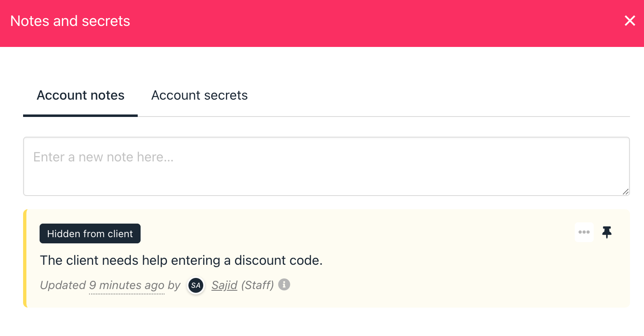Open the three-dot note options menu
The height and width of the screenshot is (336, 644).
point(584,232)
